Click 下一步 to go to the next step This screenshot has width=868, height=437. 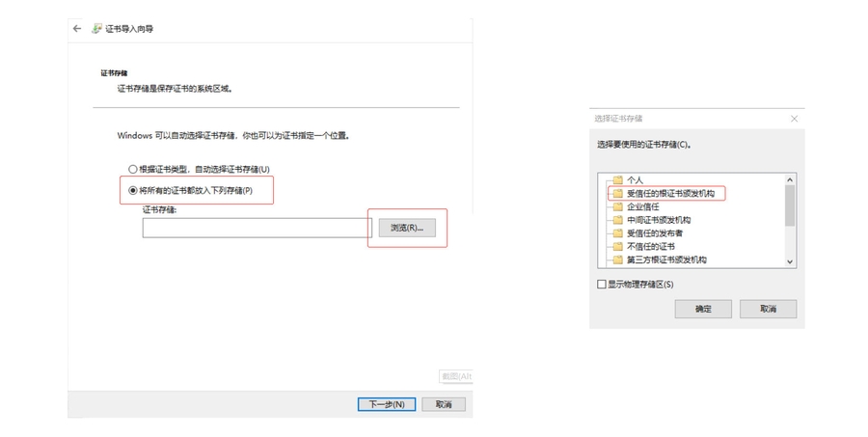(386, 404)
